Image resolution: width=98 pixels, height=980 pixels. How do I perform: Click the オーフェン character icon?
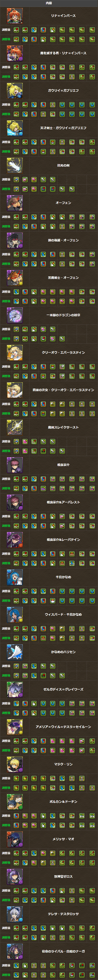click(x=14, y=203)
